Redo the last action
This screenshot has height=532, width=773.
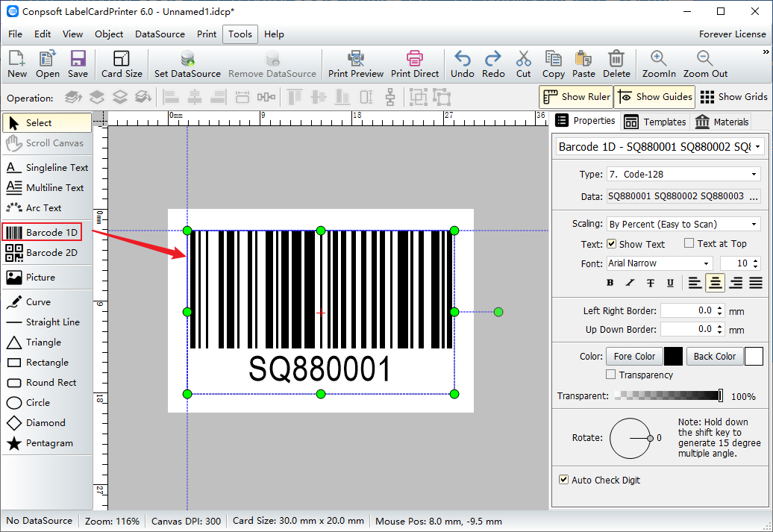(493, 64)
